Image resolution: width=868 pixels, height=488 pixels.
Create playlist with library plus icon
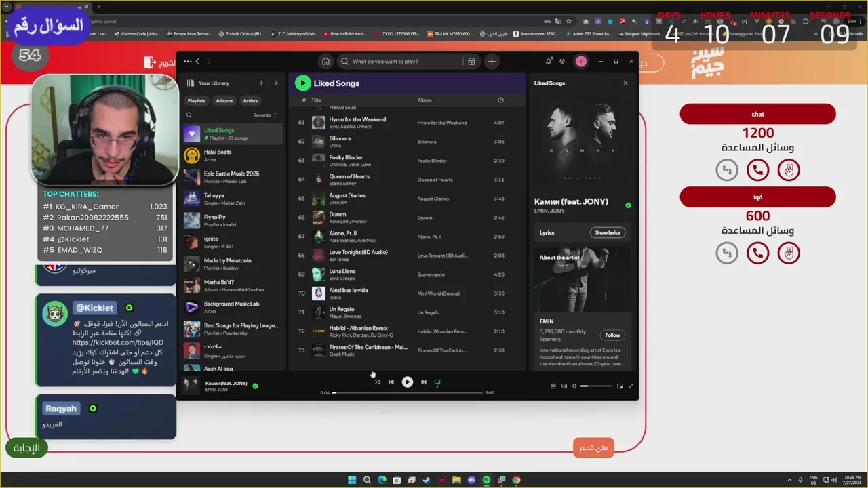coord(261,83)
